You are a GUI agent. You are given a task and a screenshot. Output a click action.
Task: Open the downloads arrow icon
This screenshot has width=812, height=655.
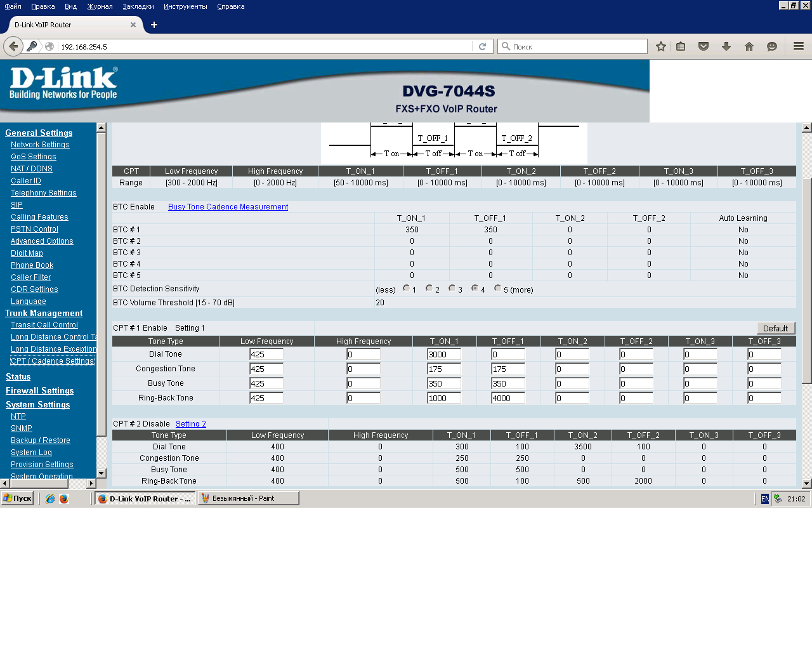(726, 46)
